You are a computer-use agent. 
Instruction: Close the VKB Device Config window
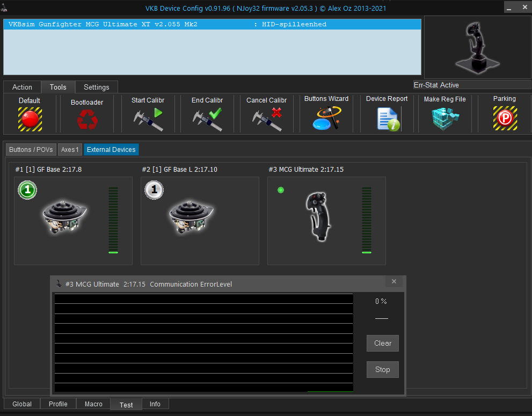pyautogui.click(x=524, y=7)
